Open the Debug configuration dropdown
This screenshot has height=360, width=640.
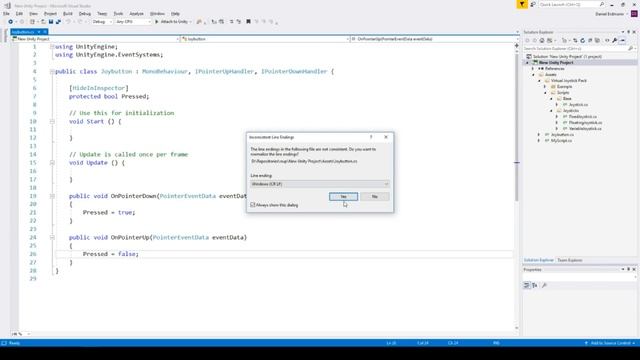click(102, 22)
